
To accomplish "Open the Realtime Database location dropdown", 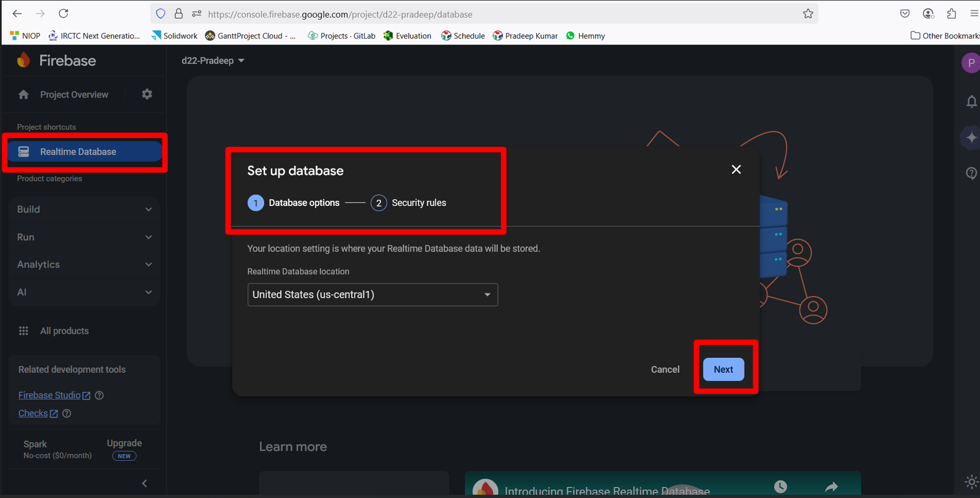I will click(373, 295).
